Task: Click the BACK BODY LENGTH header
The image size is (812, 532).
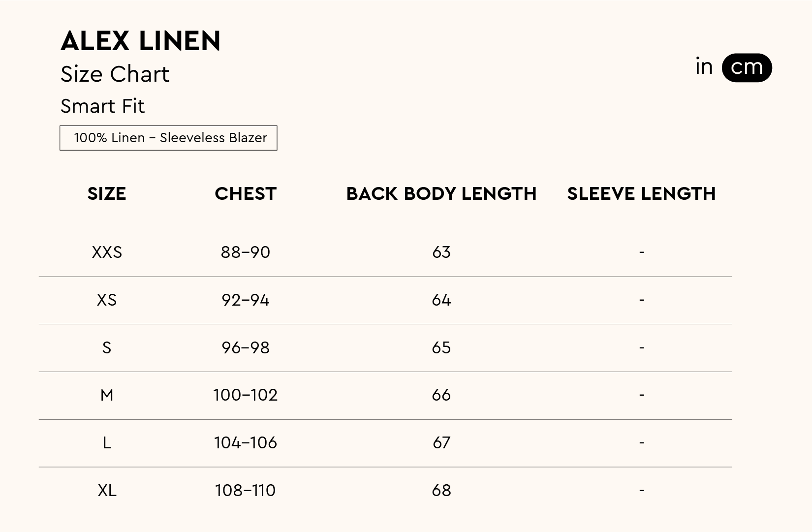Action: click(x=441, y=194)
